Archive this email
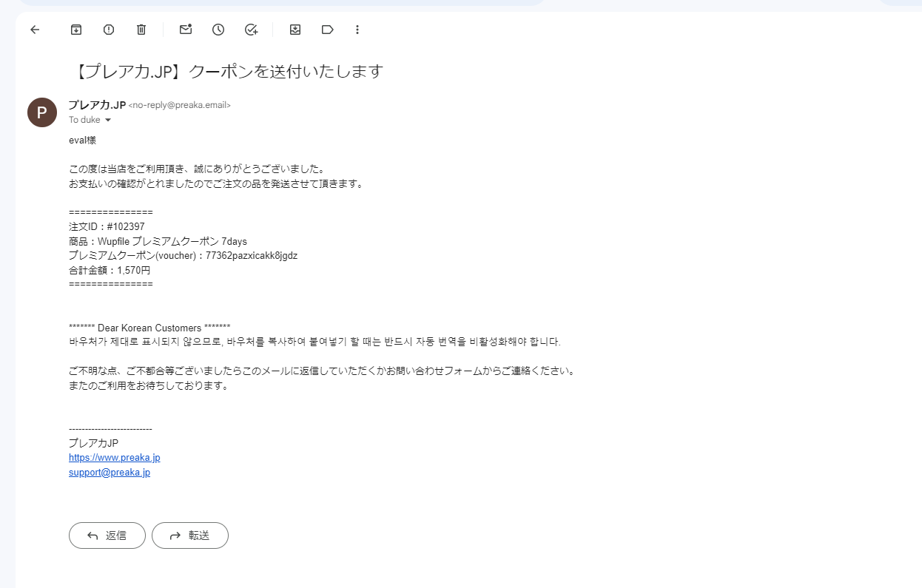922x588 pixels. 75,30
